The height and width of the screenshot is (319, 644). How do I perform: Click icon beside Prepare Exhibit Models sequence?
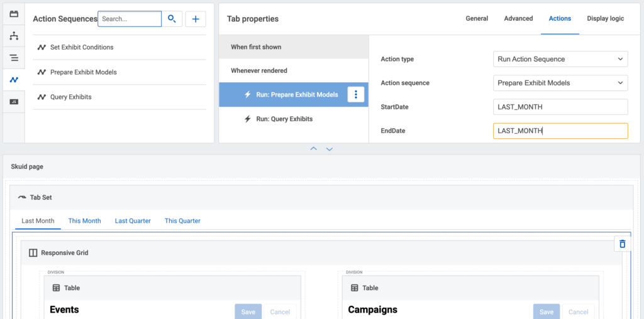pos(41,72)
